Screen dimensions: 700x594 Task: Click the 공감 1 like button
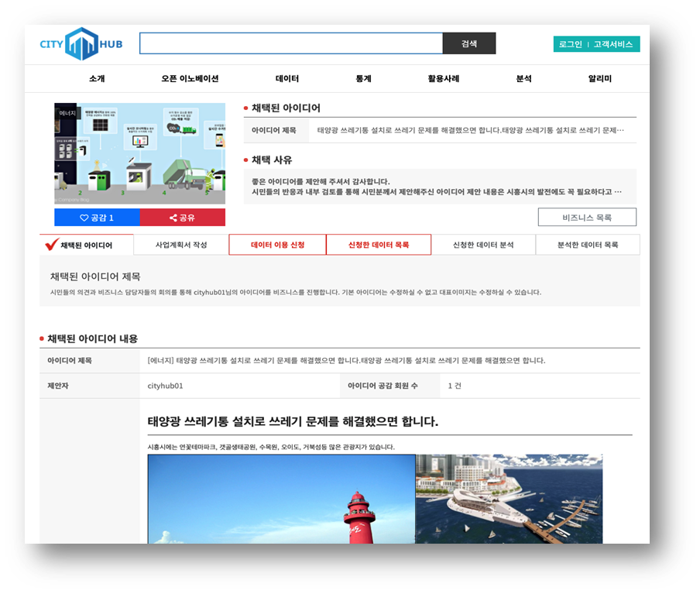97,218
